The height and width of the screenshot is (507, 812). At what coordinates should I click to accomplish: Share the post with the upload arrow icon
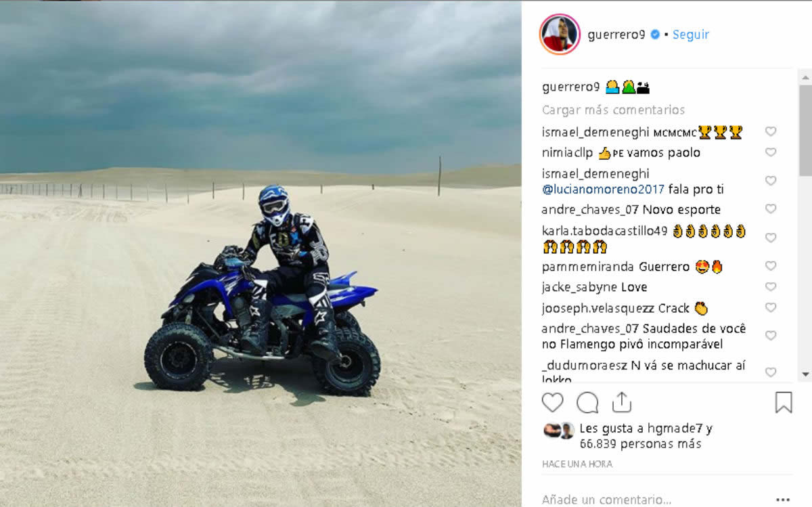pyautogui.click(x=621, y=402)
